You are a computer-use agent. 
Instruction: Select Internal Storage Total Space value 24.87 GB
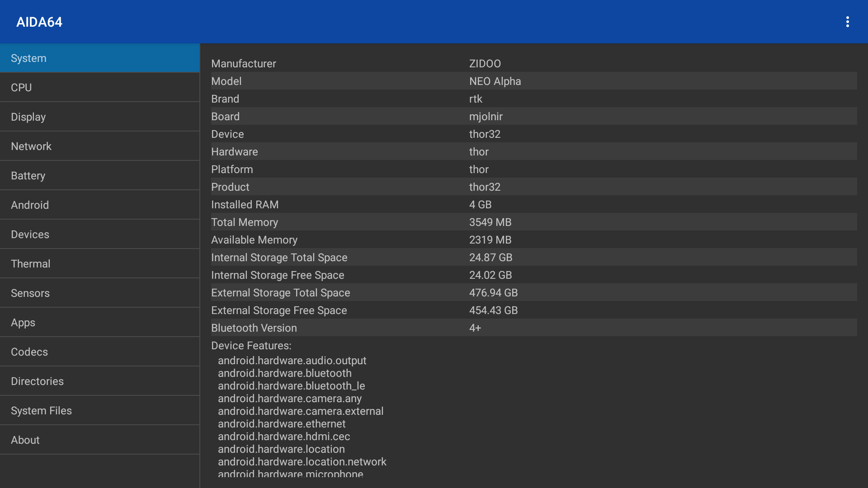[491, 258]
